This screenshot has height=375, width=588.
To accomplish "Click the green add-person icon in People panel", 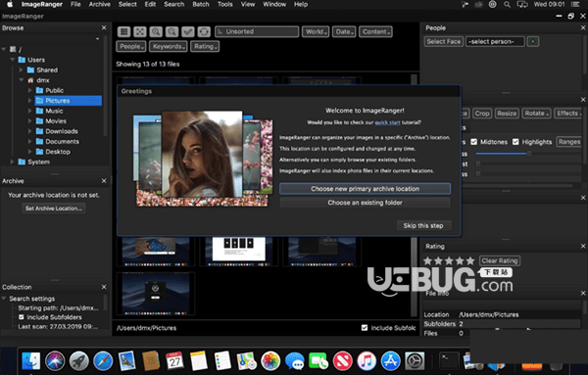I will pyautogui.click(x=533, y=41).
